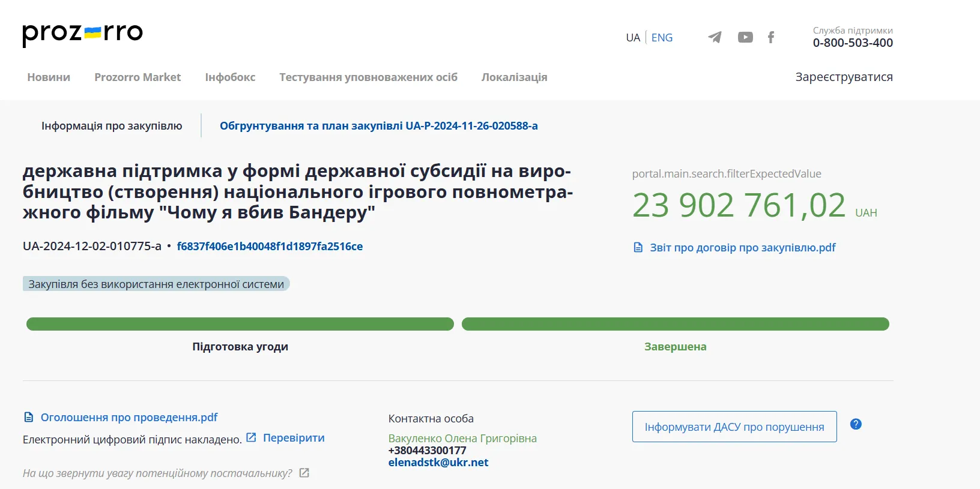Click external link icon next to Перевірити

tap(252, 437)
